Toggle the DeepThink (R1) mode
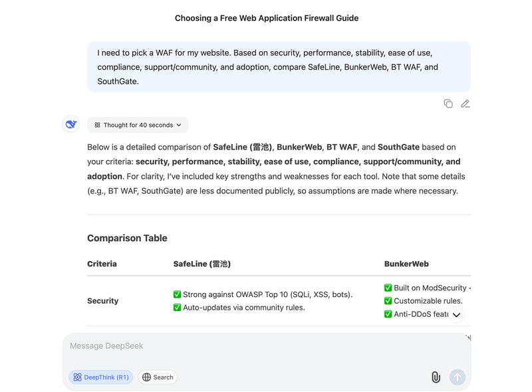 pyautogui.click(x=101, y=377)
